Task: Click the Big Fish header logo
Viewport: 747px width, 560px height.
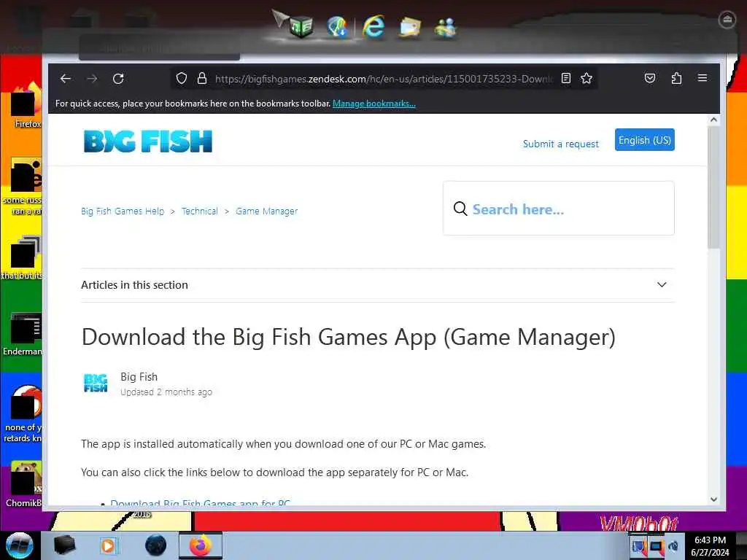Action: click(147, 141)
